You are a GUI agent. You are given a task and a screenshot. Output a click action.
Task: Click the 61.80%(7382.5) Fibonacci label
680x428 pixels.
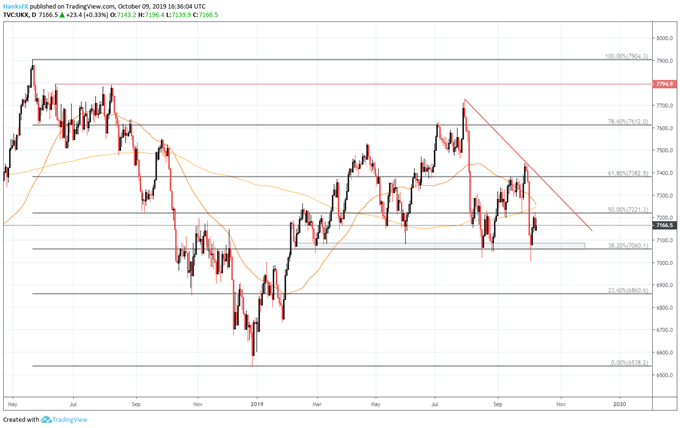click(628, 173)
